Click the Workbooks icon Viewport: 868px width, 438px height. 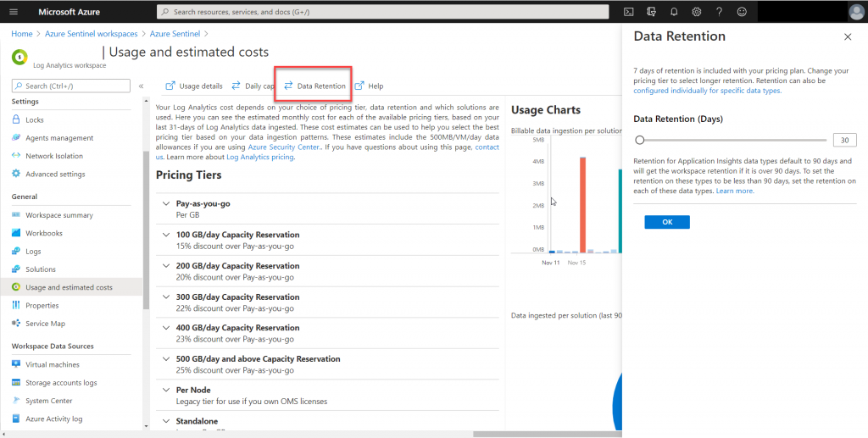pos(16,233)
